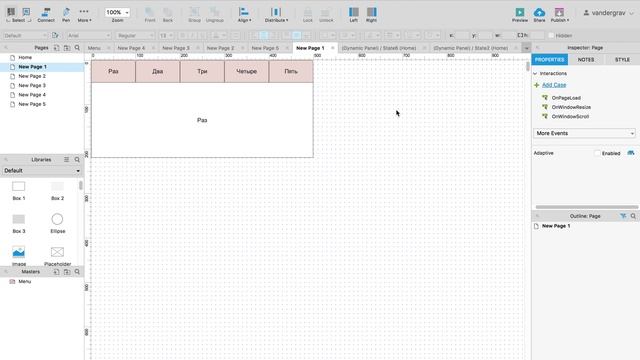The image size is (640, 360).
Task: Add a folder in Masters panel
Action: click(67, 272)
